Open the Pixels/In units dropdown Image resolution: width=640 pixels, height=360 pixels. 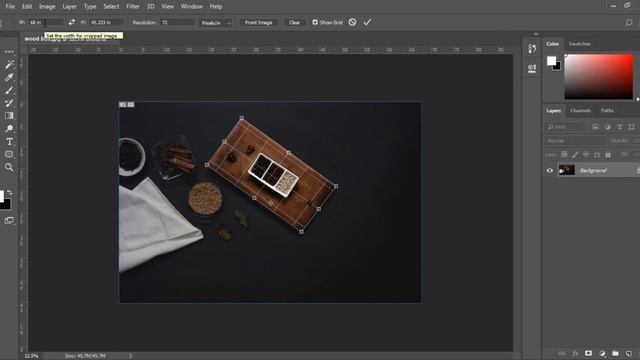coord(216,23)
